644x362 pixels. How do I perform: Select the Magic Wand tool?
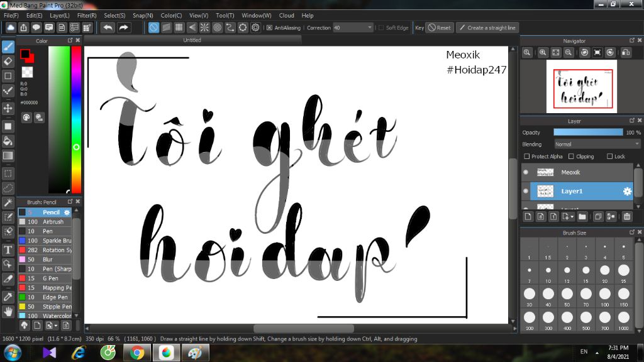pos(8,203)
